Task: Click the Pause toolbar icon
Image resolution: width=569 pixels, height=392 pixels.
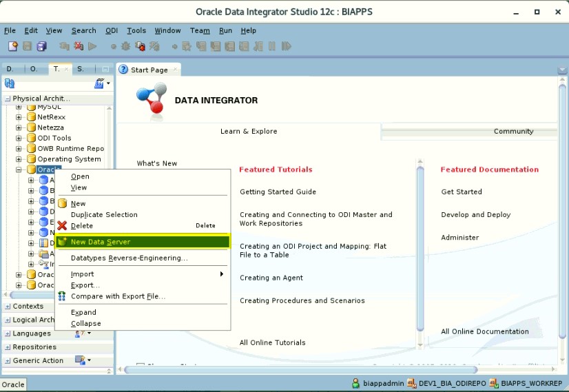Action: [x=272, y=46]
